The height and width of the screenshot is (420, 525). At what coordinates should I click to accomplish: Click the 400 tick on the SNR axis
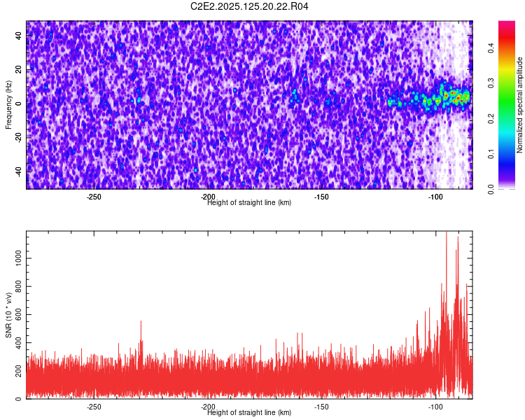pos(18,342)
